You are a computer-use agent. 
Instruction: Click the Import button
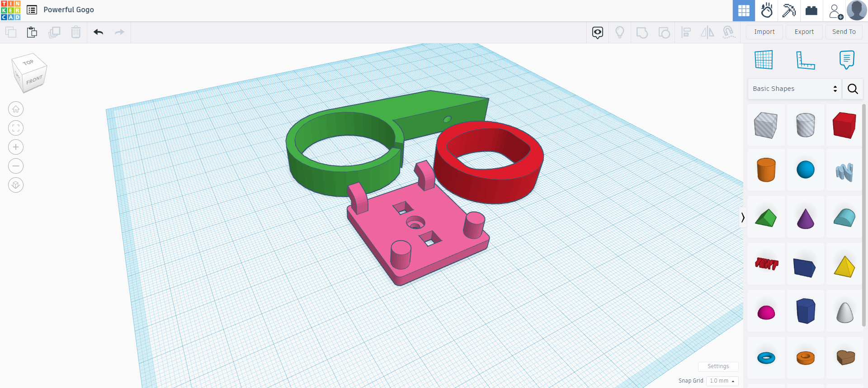point(764,32)
